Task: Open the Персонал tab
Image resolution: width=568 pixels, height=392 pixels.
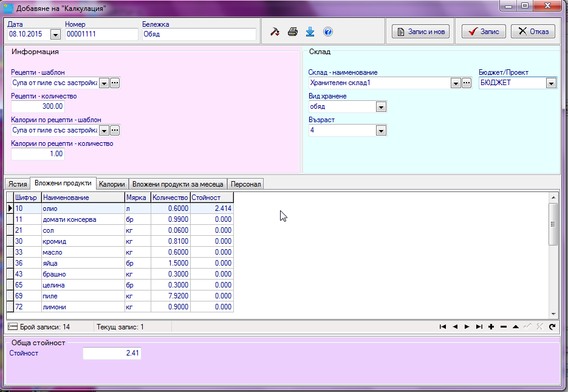Action: click(245, 184)
